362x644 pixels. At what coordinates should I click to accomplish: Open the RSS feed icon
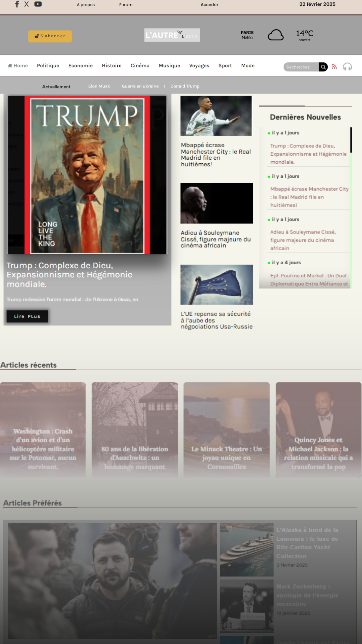(x=334, y=67)
